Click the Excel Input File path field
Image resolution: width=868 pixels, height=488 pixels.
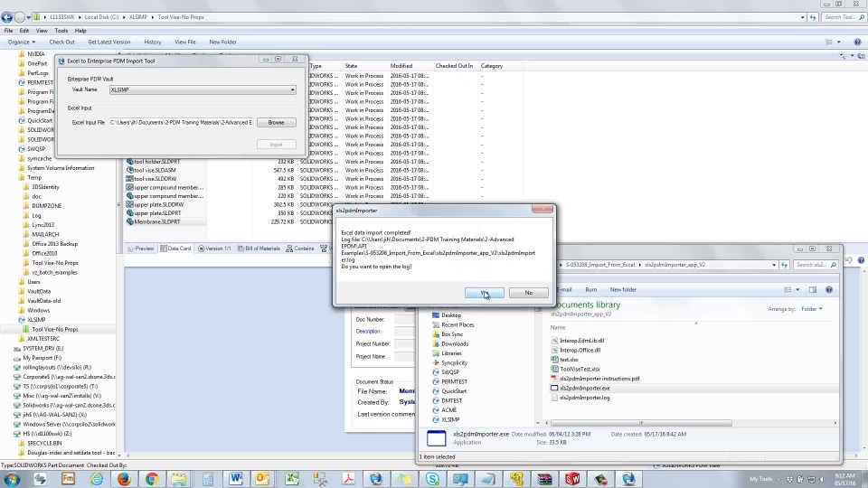point(181,122)
